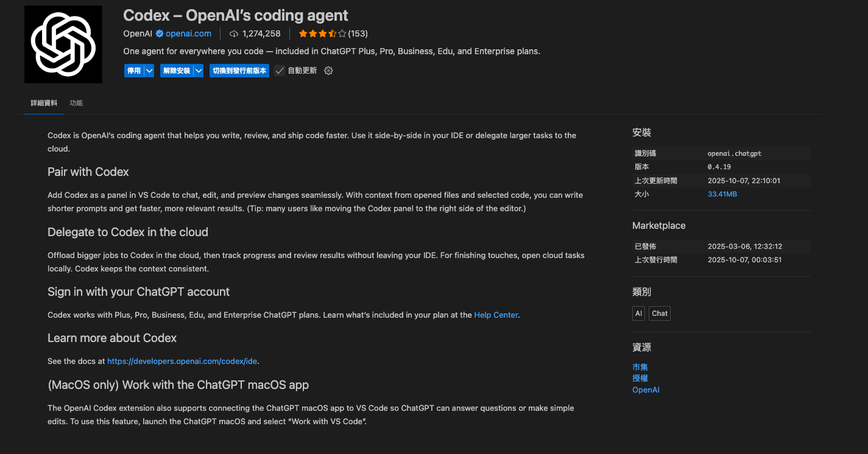Open the 市集 resource link
Viewport: 868px width, 454px height.
[x=640, y=367]
